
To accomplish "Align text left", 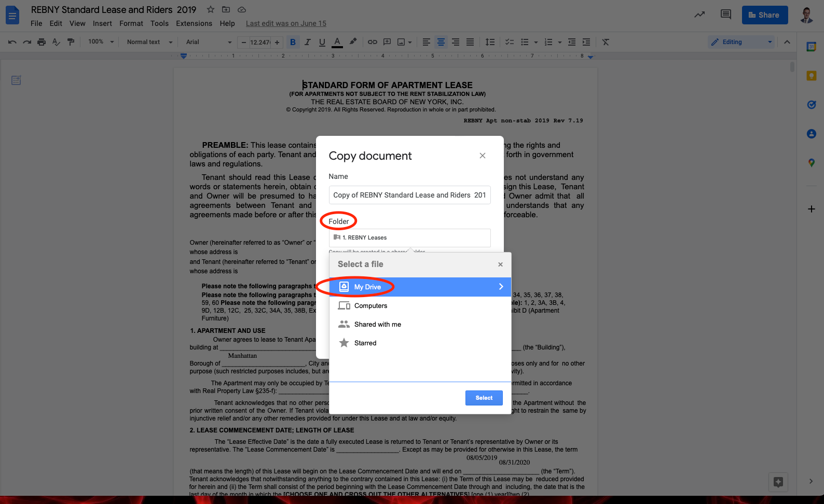I will [x=427, y=42].
